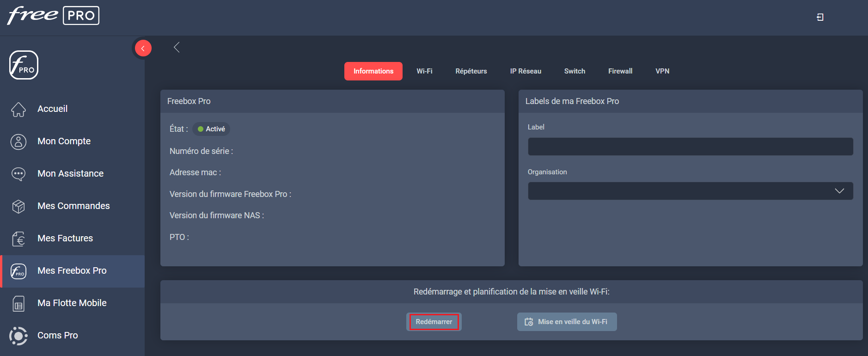Open Mon Assistance in the sidebar
This screenshot has height=356, width=868.
(73, 174)
